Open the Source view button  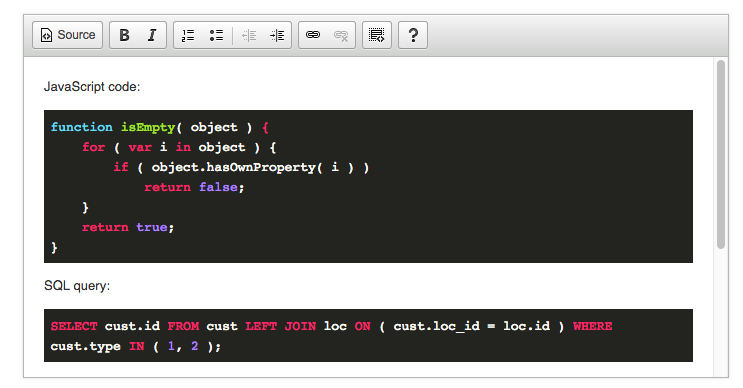click(67, 35)
